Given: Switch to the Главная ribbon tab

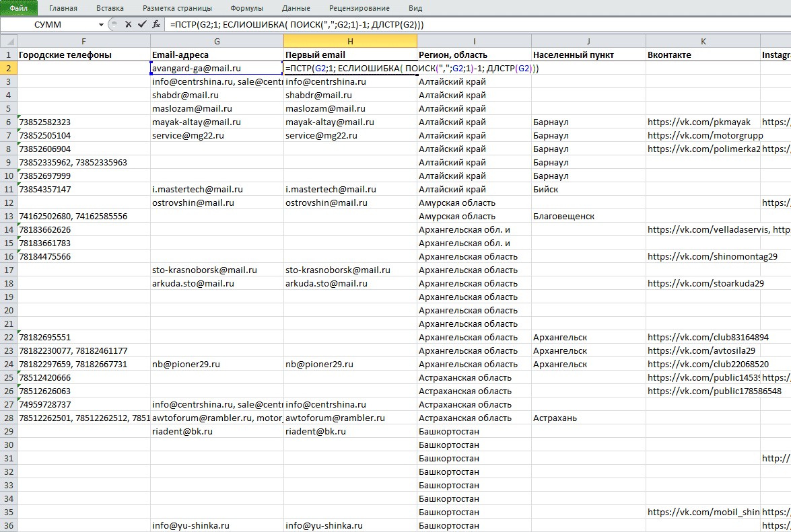Looking at the screenshot, I should point(63,8).
